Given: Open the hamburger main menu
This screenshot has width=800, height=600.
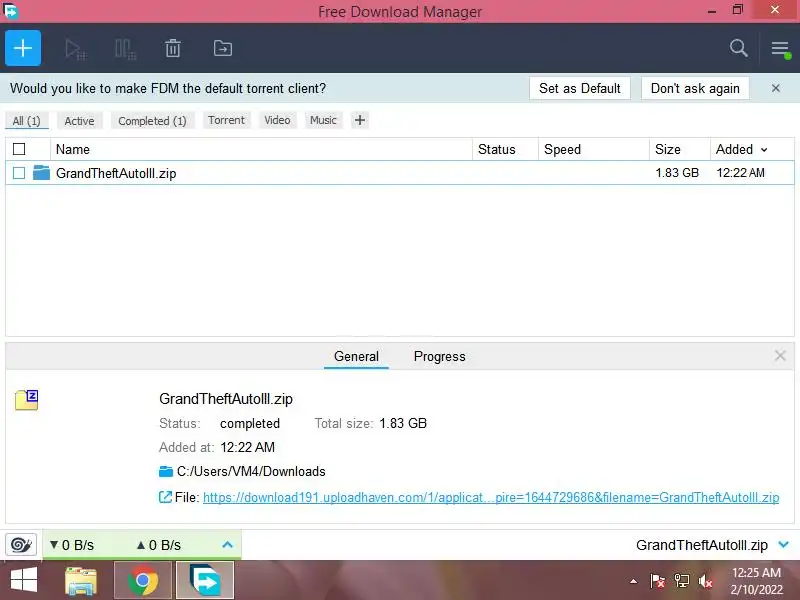Looking at the screenshot, I should (780, 49).
